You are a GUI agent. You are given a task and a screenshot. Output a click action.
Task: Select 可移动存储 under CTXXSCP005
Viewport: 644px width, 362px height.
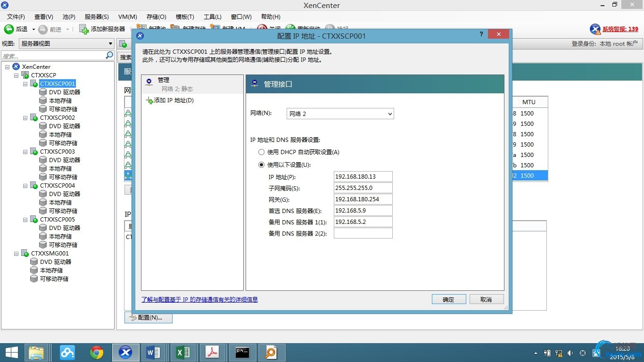click(63, 245)
